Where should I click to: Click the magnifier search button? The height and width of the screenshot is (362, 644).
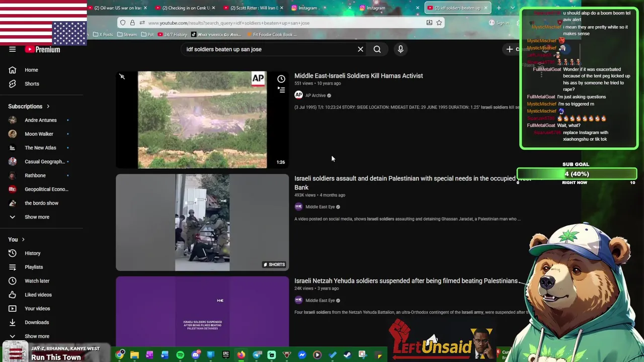pos(377,49)
